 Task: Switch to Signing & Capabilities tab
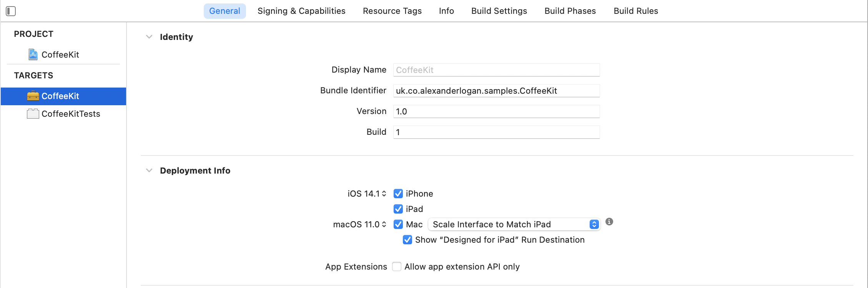coord(301,11)
